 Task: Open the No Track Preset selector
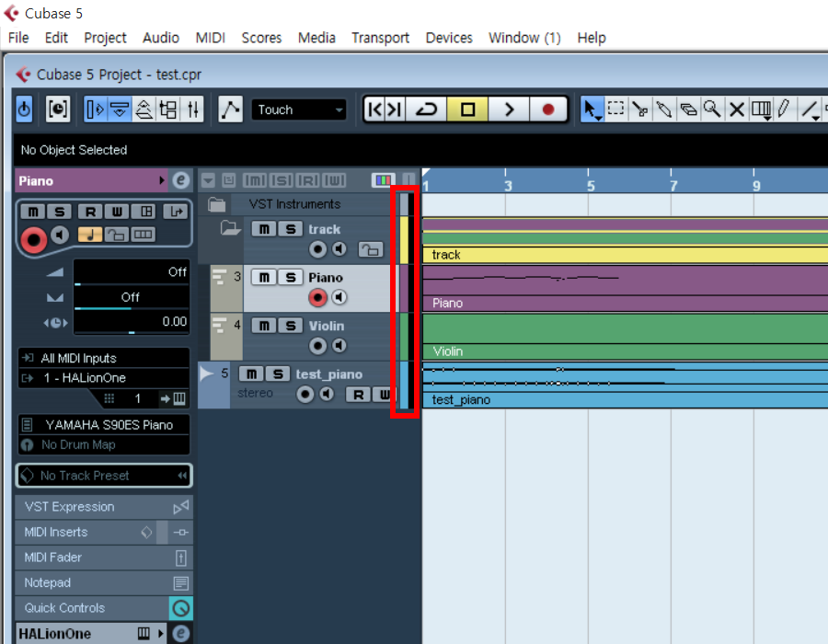click(104, 476)
